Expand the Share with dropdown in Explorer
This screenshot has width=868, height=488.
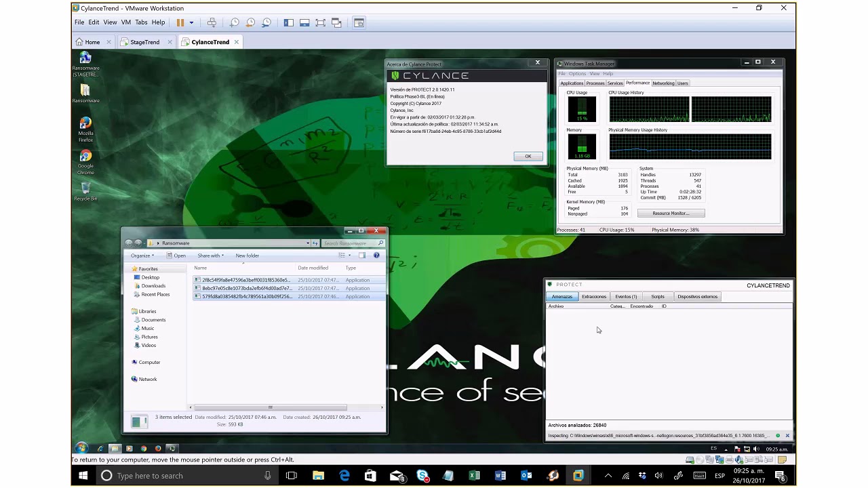[x=210, y=256]
